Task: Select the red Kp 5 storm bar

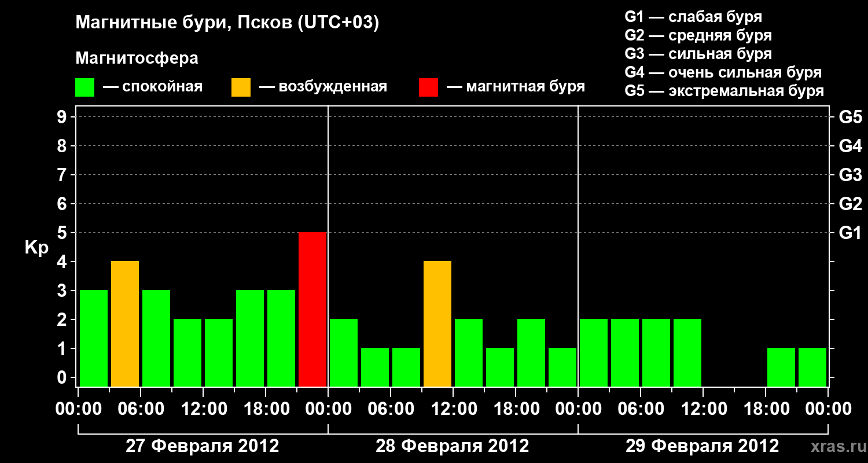Action: coord(312,310)
